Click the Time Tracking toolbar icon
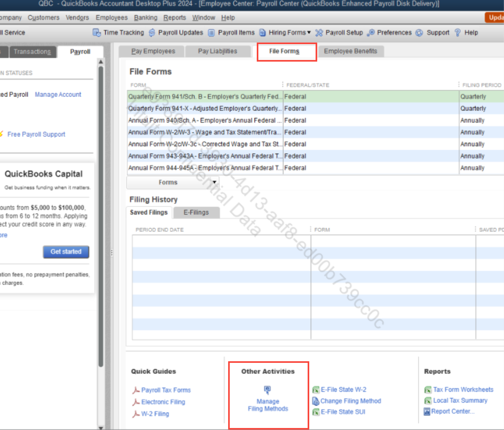The image size is (504, 430). (x=97, y=33)
